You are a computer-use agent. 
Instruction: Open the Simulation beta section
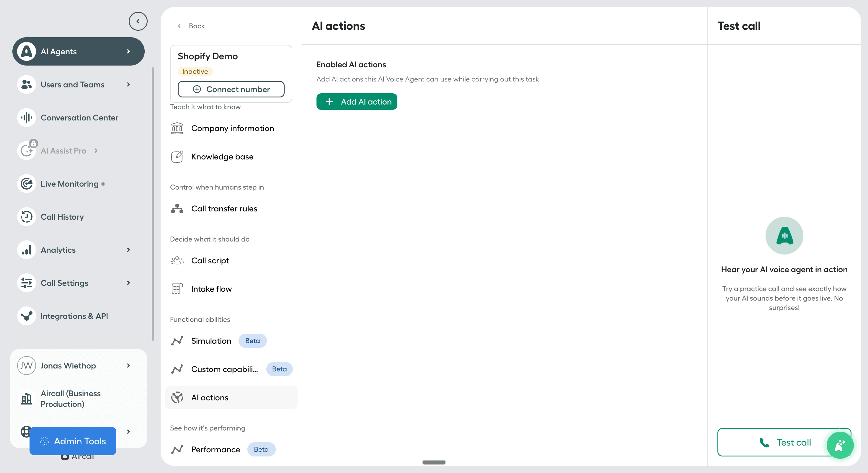coord(211,341)
